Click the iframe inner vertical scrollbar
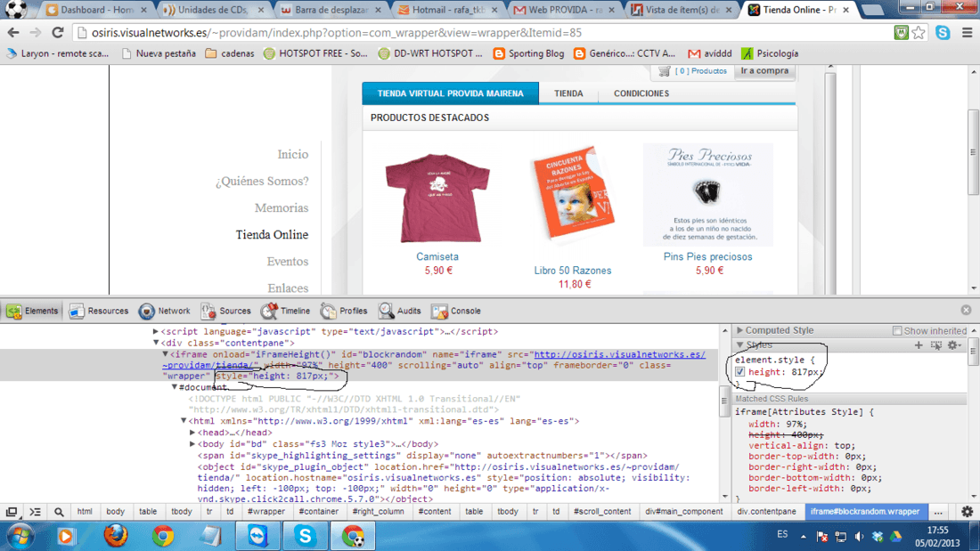Image resolution: width=980 pixels, height=551 pixels. [830, 182]
